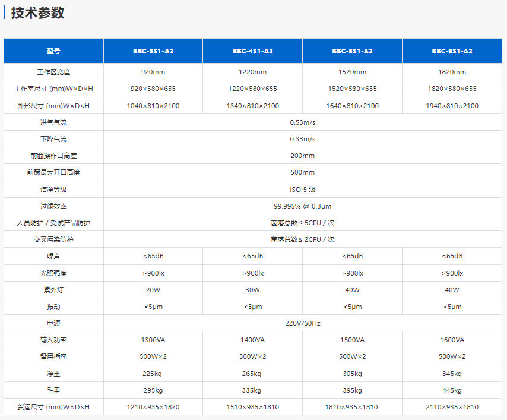Select the ISO 5 级 cleanliness value
Viewport: 507px width, 420px height.
[302, 190]
